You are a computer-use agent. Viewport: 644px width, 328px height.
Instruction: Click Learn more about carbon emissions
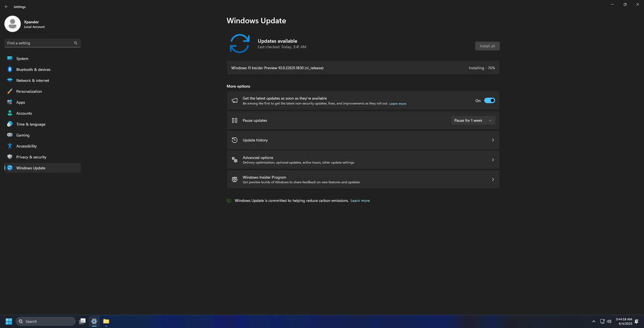(x=360, y=201)
